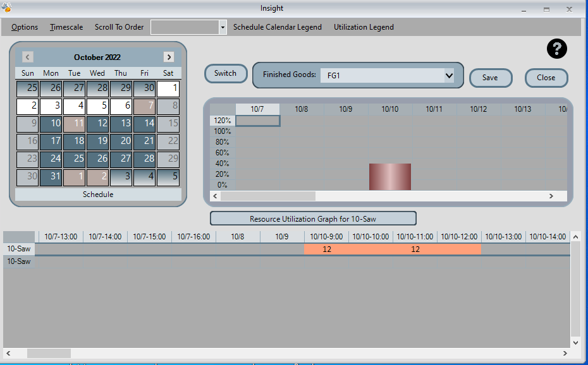Viewport: 588px width, 365px height.
Task: Click the help question mark icon
Action: click(556, 49)
